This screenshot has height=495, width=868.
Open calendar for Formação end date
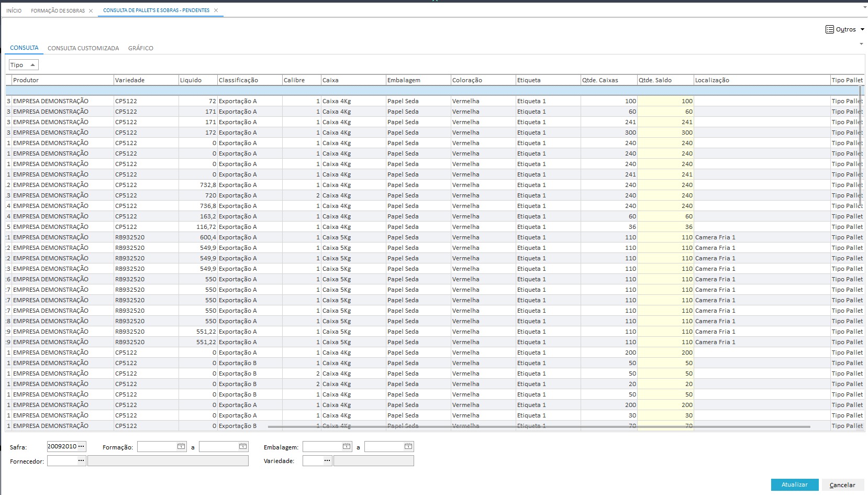pyautogui.click(x=243, y=446)
